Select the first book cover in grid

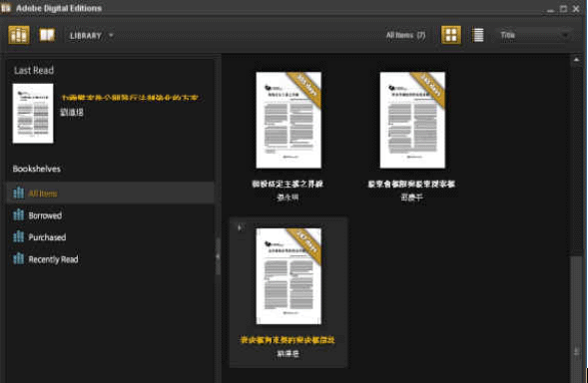tap(289, 120)
